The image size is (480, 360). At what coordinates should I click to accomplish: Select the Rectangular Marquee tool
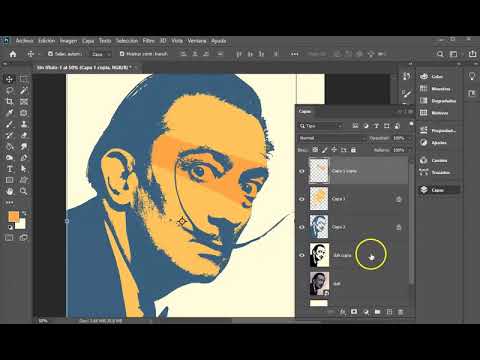point(24,79)
